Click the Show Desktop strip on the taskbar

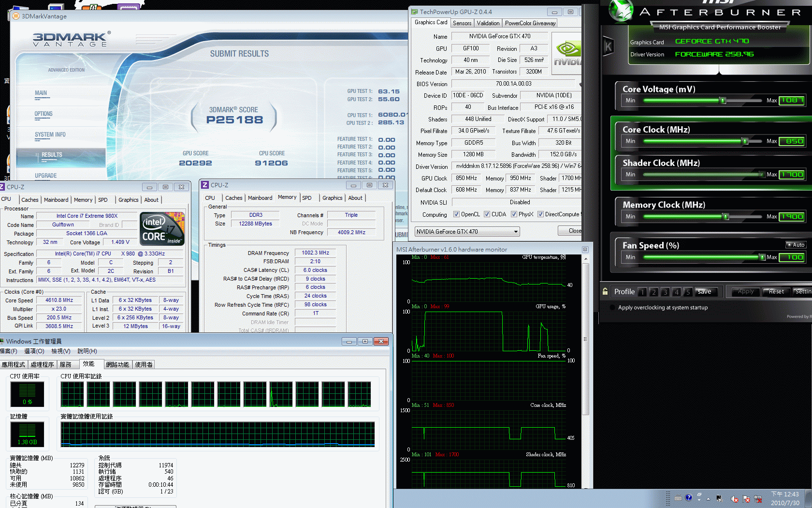point(808,498)
